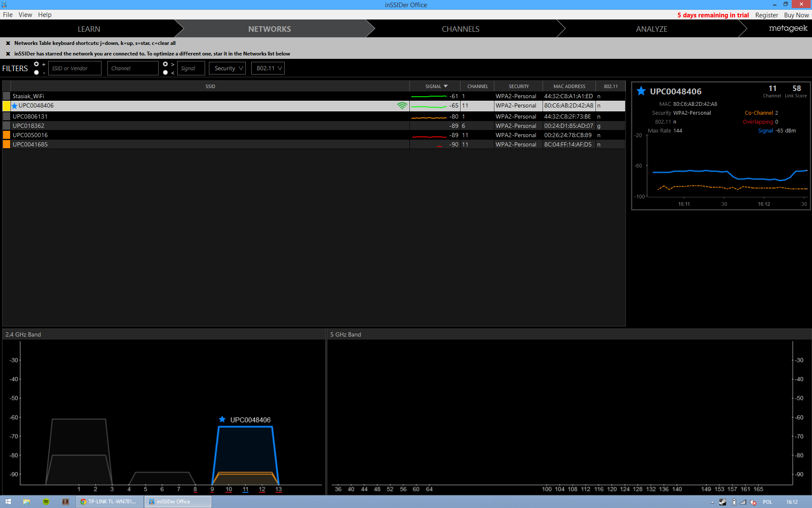This screenshot has height=508, width=812.
Task: Click the metageek logo
Action: pyautogui.click(x=788, y=28)
